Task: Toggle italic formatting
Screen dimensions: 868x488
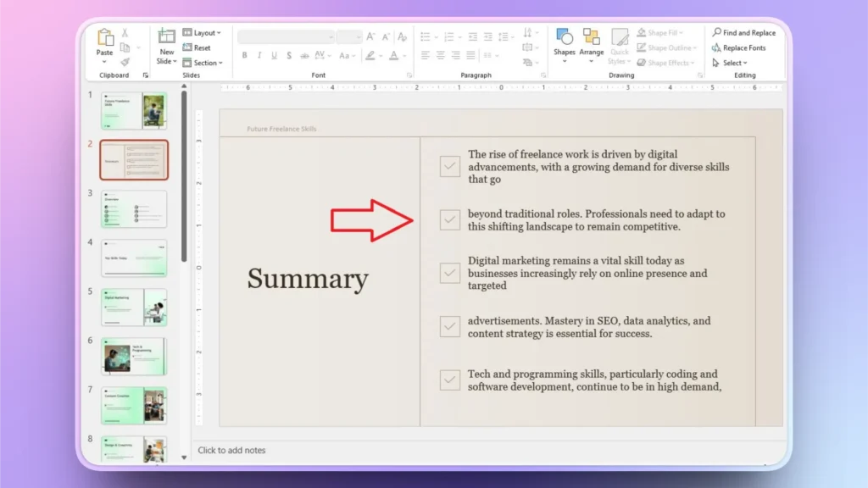Action: coord(259,56)
